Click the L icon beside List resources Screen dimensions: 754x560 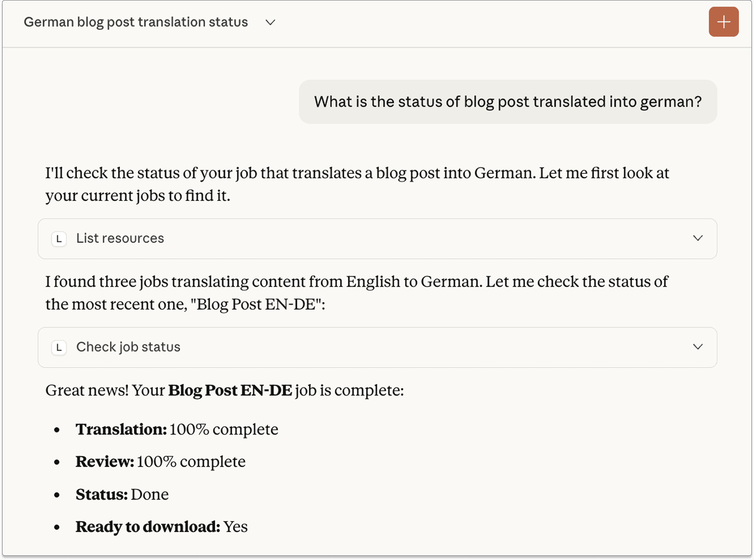59,239
